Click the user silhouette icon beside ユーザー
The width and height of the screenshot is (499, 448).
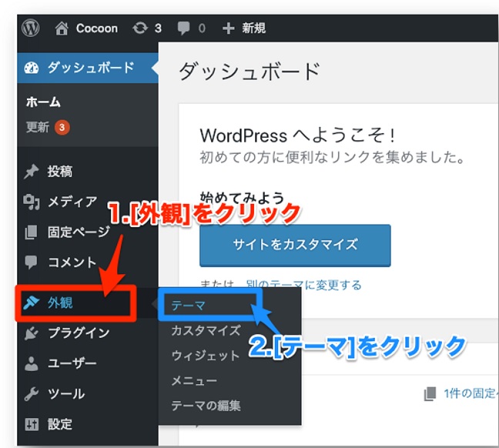coord(31,363)
